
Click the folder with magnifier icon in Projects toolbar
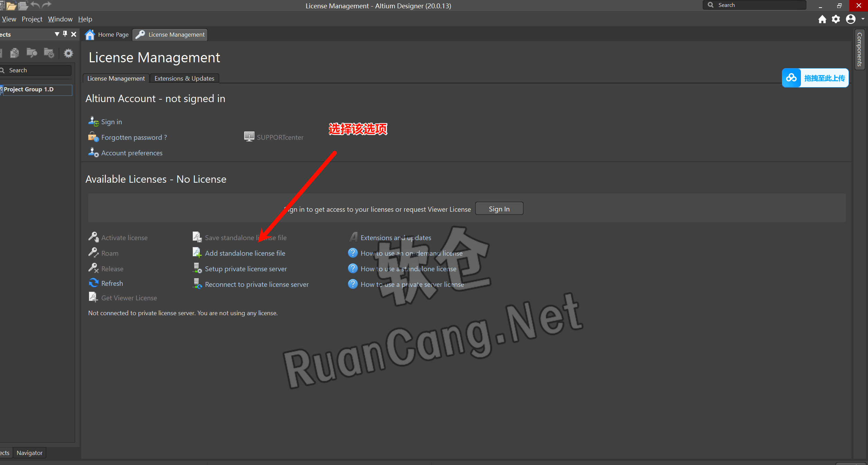tap(31, 53)
